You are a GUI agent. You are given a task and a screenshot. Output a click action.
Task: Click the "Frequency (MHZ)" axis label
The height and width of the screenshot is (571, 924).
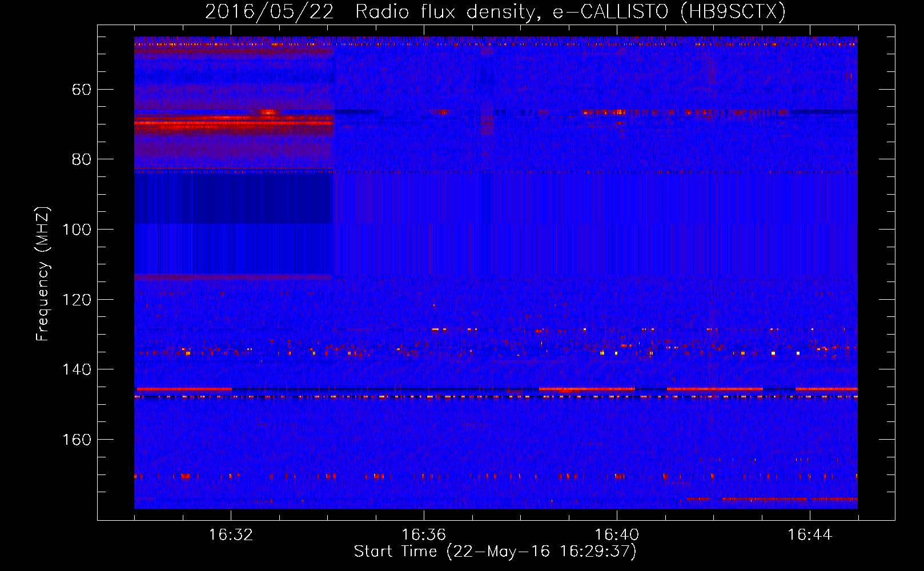43,274
